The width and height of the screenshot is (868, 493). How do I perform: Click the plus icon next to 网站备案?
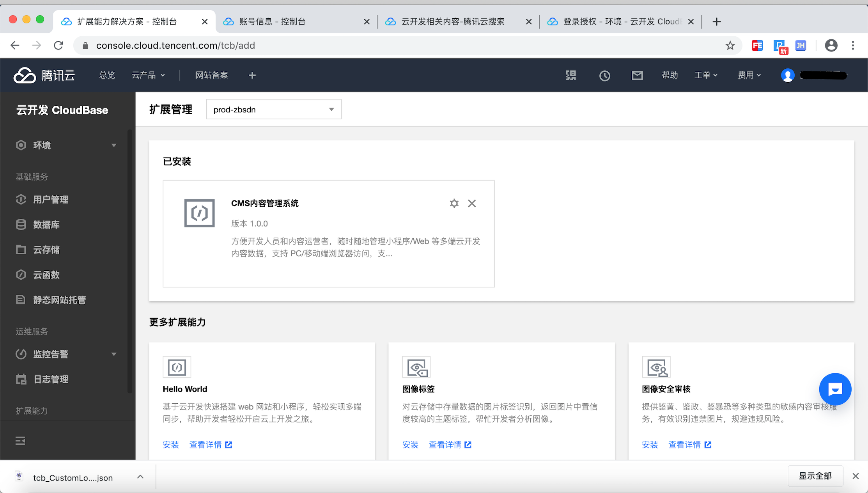(252, 75)
